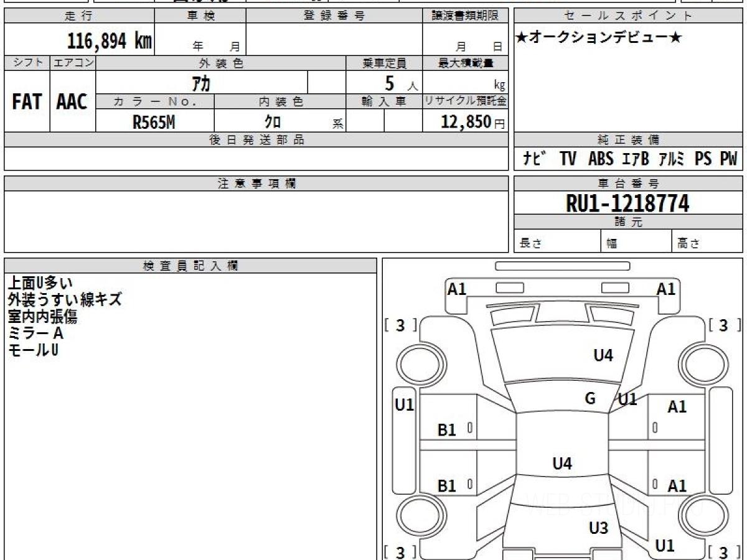Select the 諸元 header
747x560 pixels.
pyautogui.click(x=628, y=222)
